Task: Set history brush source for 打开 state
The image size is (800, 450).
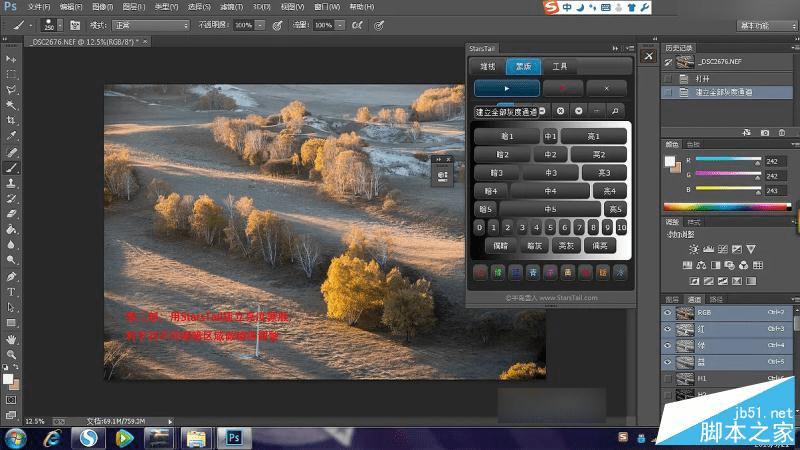Action: coord(667,79)
